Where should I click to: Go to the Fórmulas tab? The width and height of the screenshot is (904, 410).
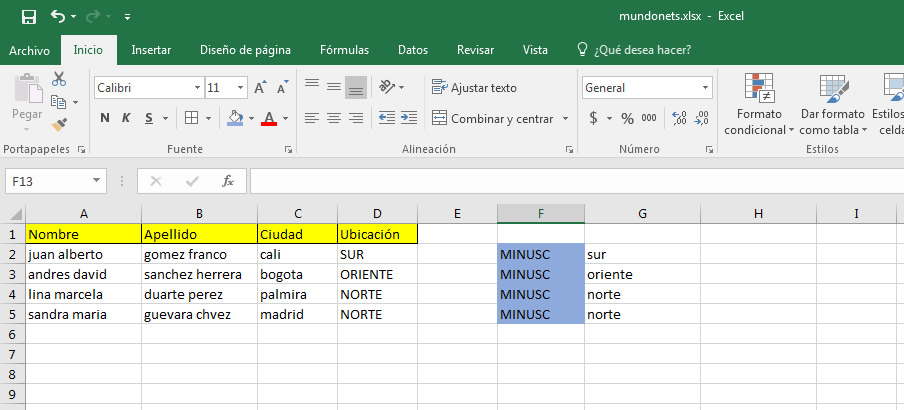click(x=344, y=50)
